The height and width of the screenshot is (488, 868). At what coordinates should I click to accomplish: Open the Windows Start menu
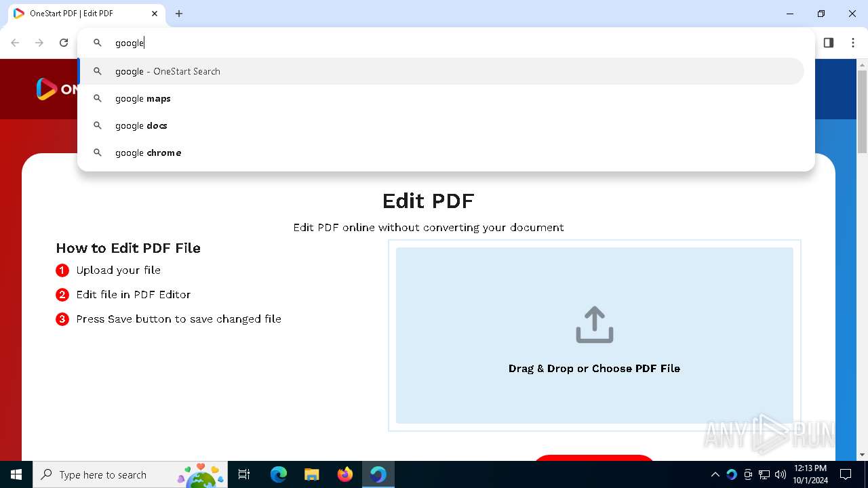(x=16, y=474)
